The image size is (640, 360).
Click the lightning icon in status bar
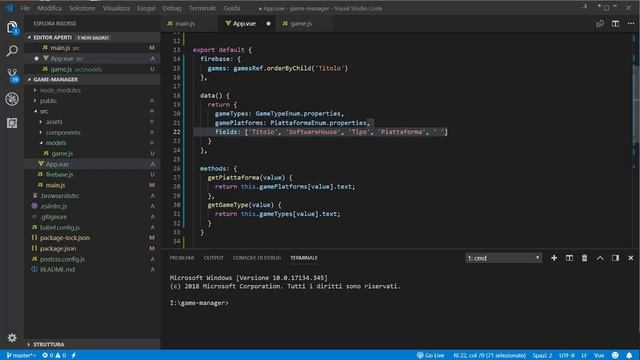[x=74, y=356]
